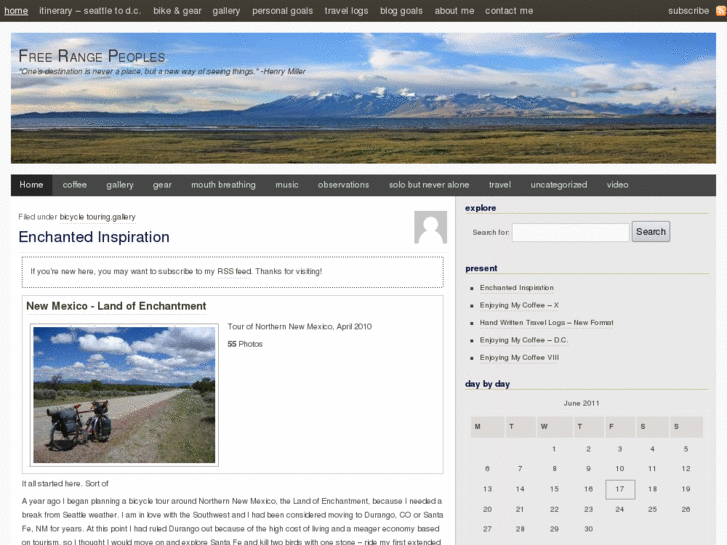This screenshot has height=545, width=727.
Task: Click the bicycle on road photo thumbnail
Action: 124,395
